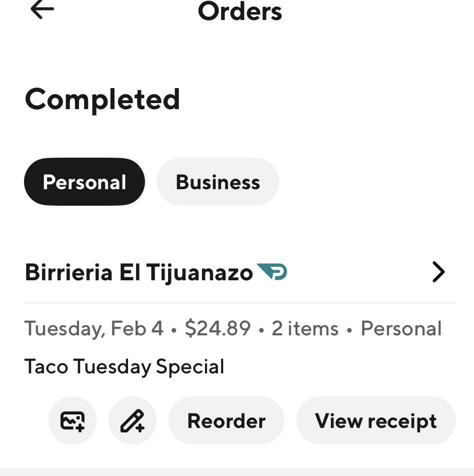Tap the back arrow
The width and height of the screenshot is (474, 476).
coord(42,10)
